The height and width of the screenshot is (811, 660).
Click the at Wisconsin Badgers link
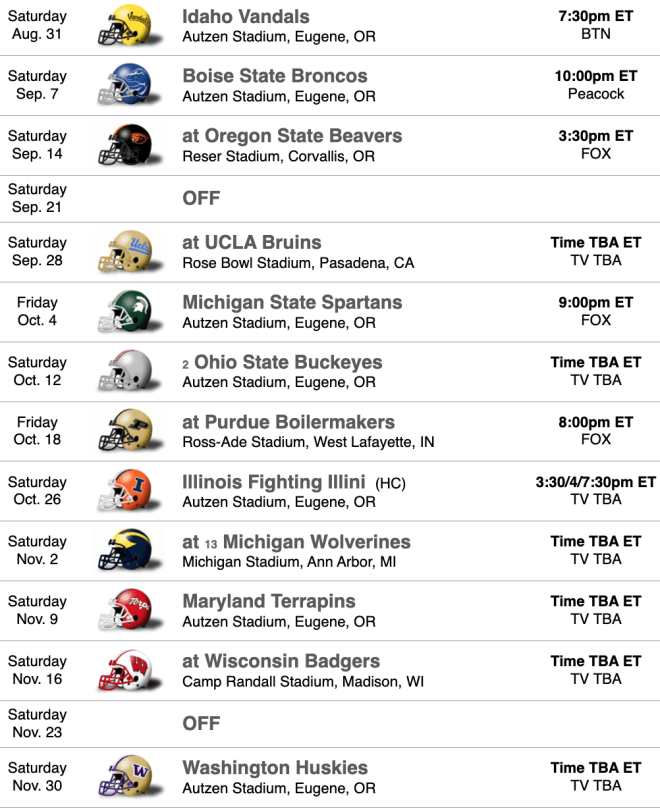click(281, 661)
